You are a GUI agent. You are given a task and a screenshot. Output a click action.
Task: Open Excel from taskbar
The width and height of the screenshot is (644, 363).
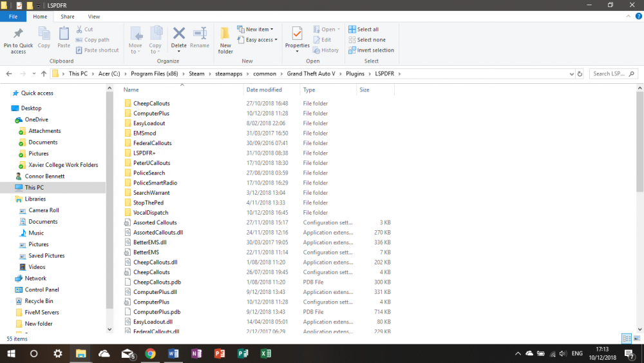pos(266,353)
